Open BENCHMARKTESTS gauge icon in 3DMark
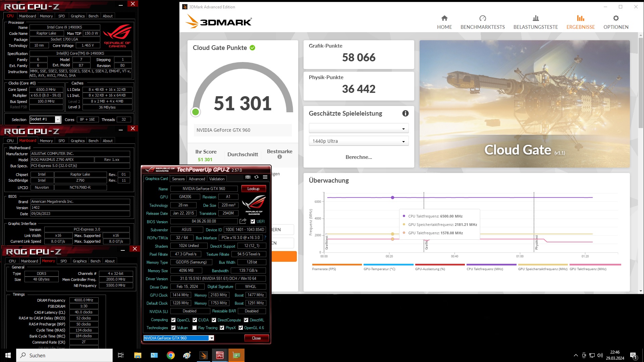Image resolution: width=644 pixels, height=362 pixels. [483, 18]
